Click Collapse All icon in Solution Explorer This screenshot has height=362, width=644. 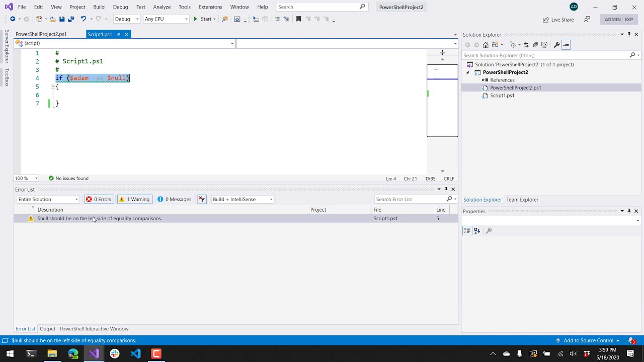point(535,45)
